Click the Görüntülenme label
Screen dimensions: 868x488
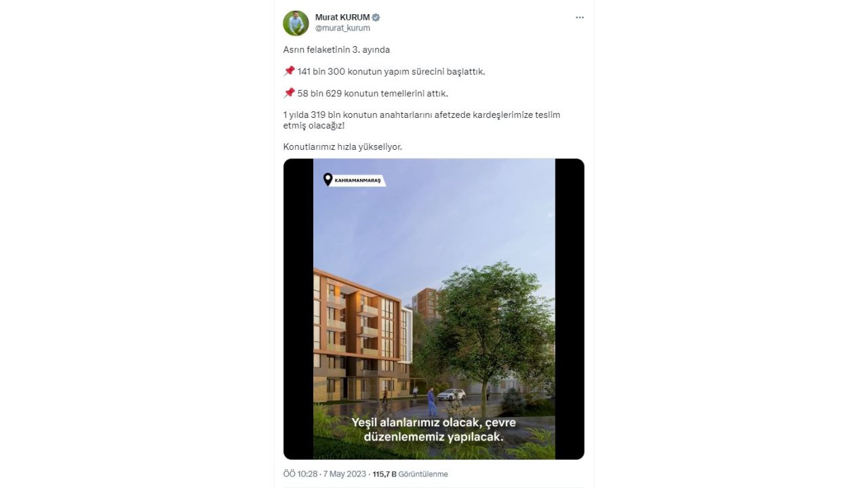(423, 474)
